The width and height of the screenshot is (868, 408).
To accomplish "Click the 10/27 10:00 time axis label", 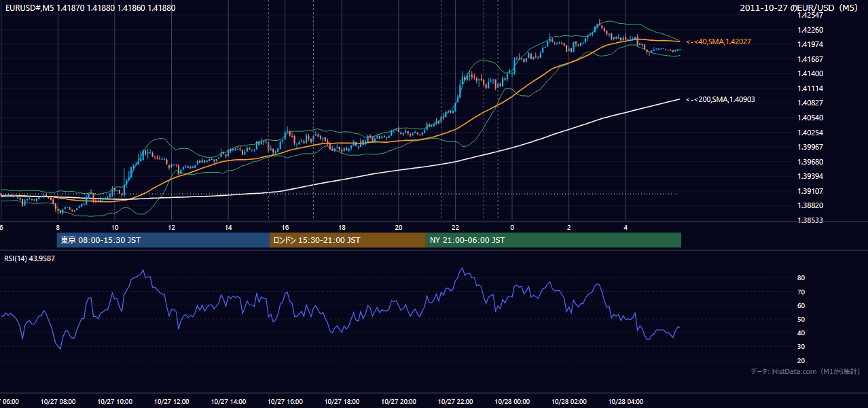I will click(x=115, y=402).
